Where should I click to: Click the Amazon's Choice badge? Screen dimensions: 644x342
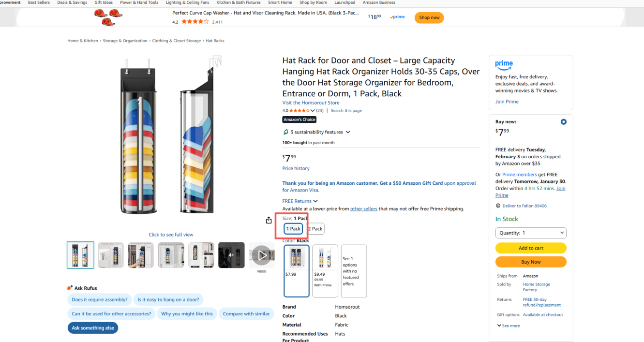[x=300, y=119]
